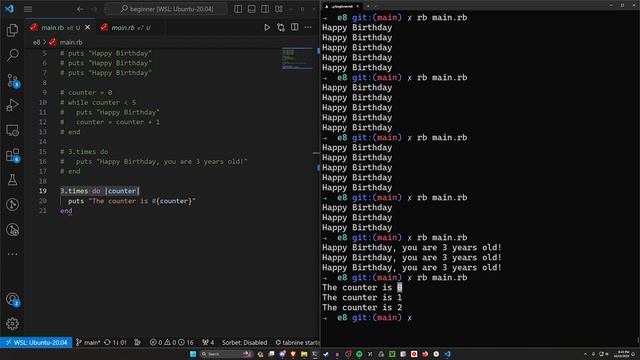Open the Testing flask view
The width and height of the screenshot is (640, 360).
(x=12, y=180)
